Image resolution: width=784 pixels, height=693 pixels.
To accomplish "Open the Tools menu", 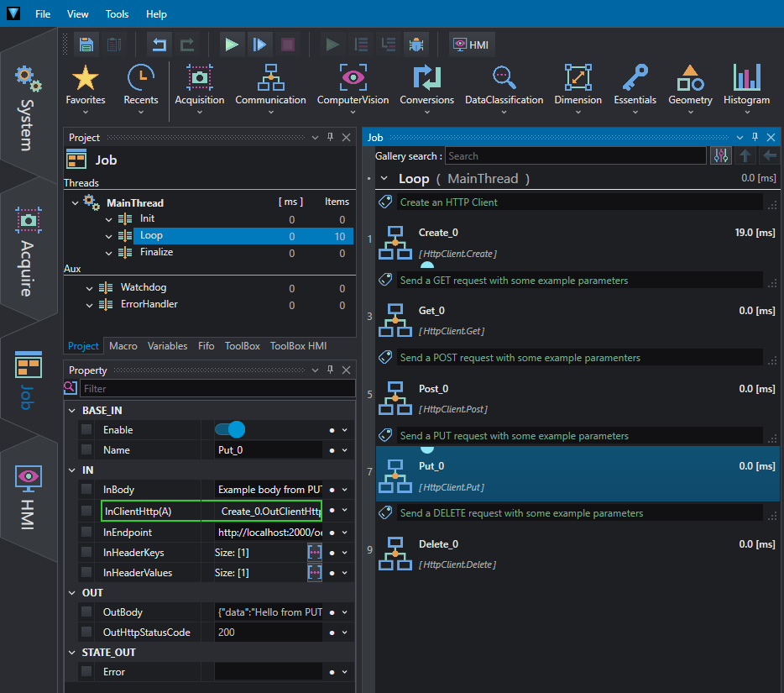I will click(117, 14).
